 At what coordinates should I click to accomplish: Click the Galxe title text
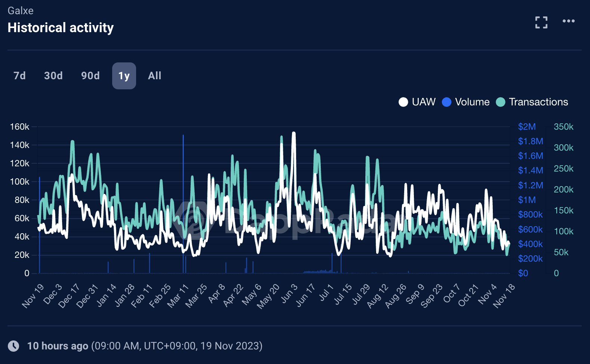point(21,10)
